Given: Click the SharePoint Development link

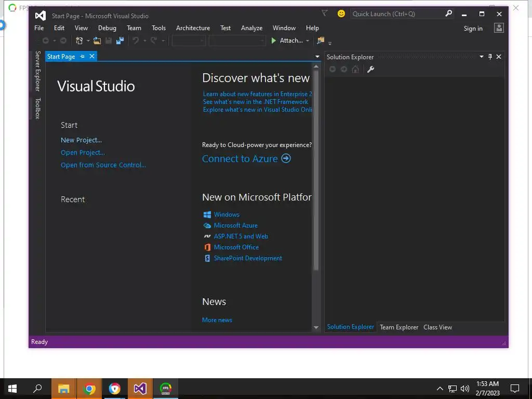Looking at the screenshot, I should (x=248, y=258).
